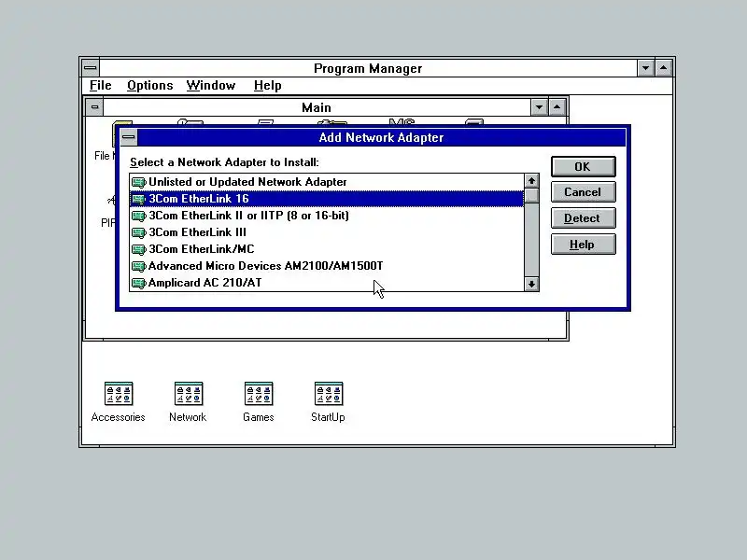Select 3Com EtherLink III in the list
The width and height of the screenshot is (747, 560).
pos(326,232)
